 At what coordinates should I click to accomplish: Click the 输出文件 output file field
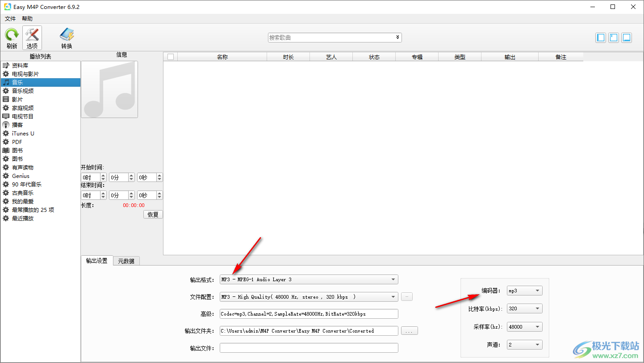click(x=309, y=348)
